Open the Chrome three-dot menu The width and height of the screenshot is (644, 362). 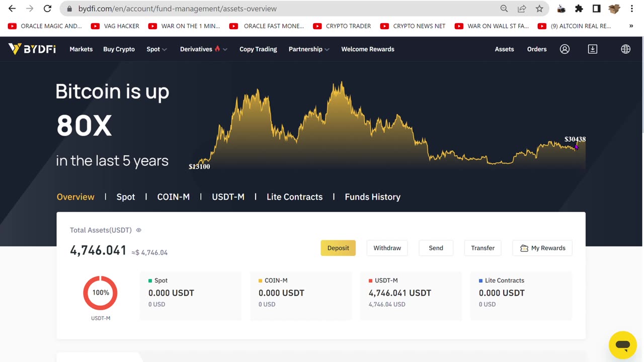tap(632, 9)
